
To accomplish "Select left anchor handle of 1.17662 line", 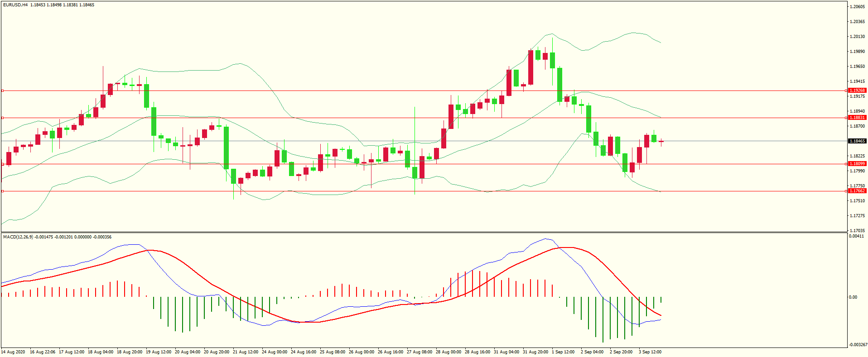I will pyautogui.click(x=2, y=191).
